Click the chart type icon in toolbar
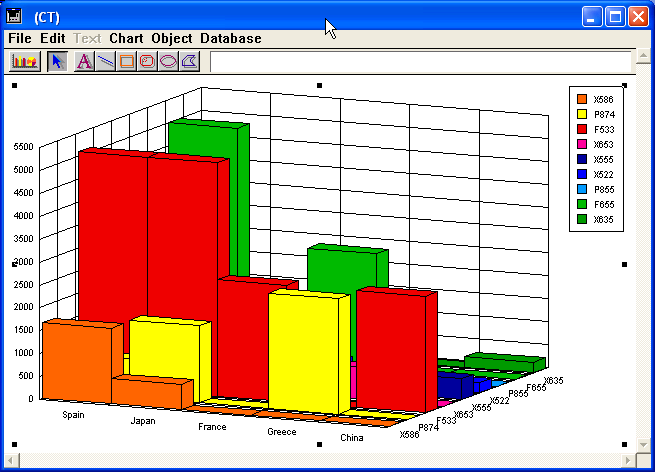The width and height of the screenshot is (655, 472). (25, 61)
